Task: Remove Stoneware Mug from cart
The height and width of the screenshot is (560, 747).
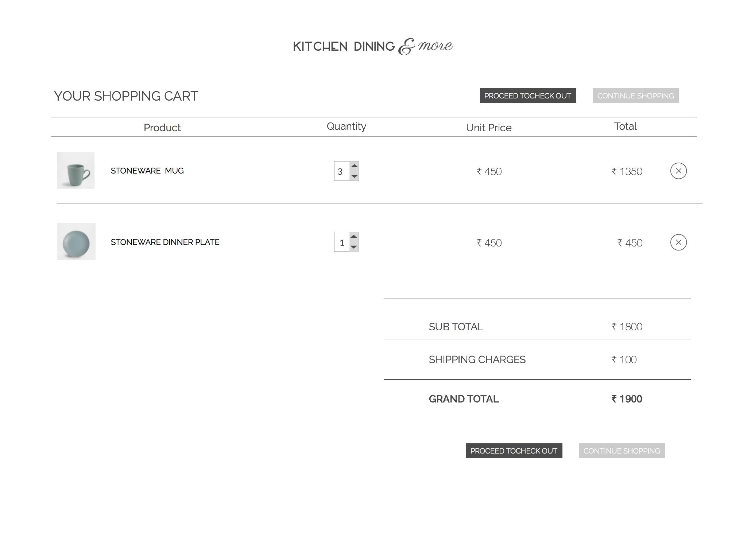Action: (x=678, y=171)
